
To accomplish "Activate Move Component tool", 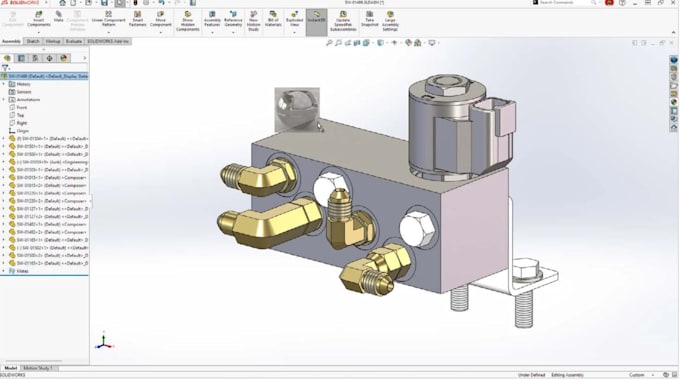I will (x=160, y=19).
